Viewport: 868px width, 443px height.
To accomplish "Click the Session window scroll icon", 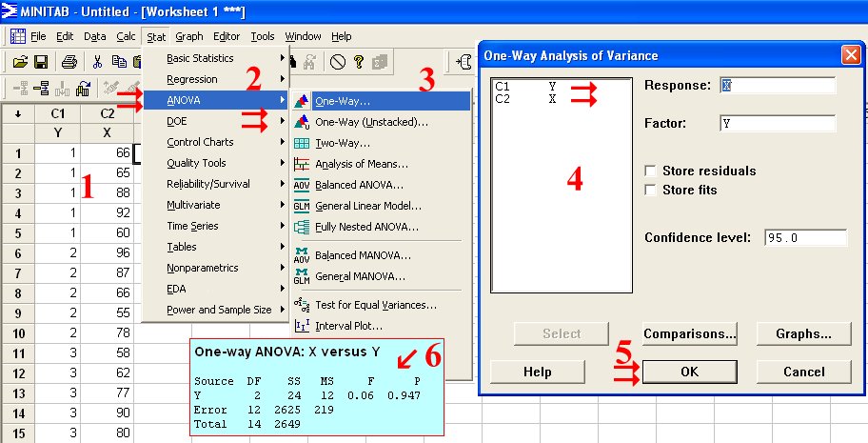I will 464,62.
